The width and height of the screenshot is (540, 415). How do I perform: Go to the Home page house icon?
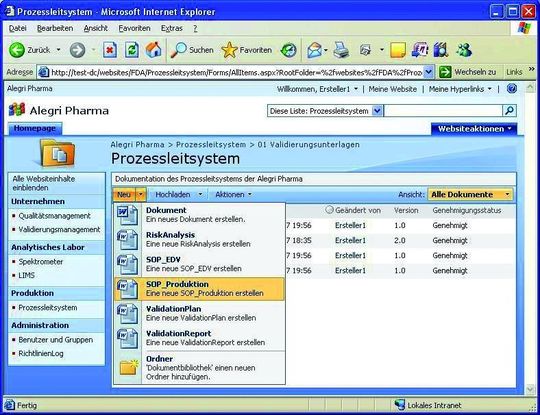point(153,50)
